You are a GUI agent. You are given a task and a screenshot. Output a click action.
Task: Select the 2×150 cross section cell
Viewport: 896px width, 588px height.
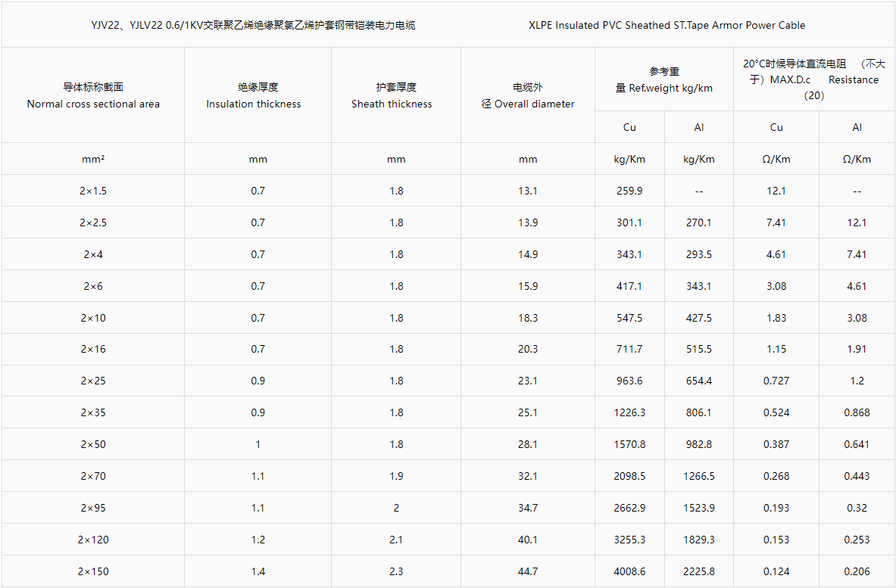point(93,571)
